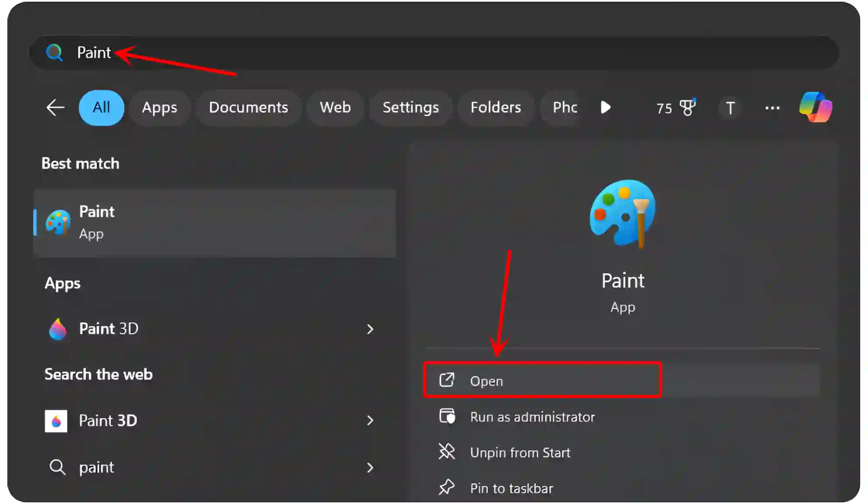This screenshot has width=868, height=504.
Task: Switch to the Folders filter tab
Action: click(x=496, y=107)
